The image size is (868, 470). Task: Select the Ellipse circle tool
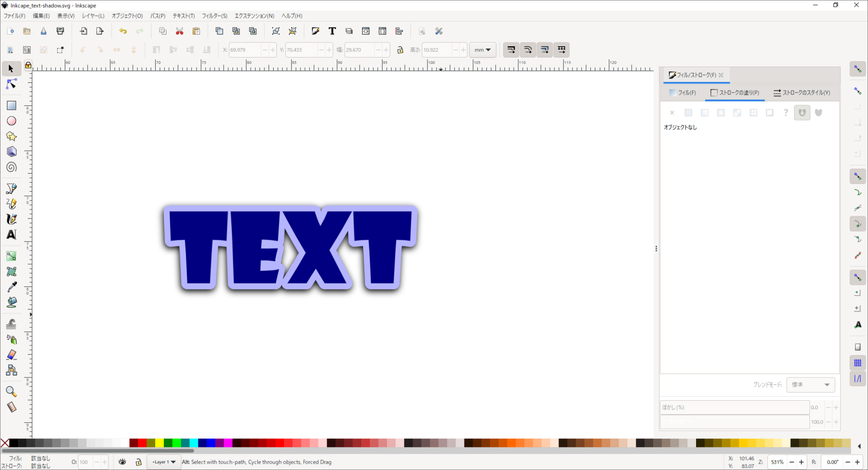point(11,121)
